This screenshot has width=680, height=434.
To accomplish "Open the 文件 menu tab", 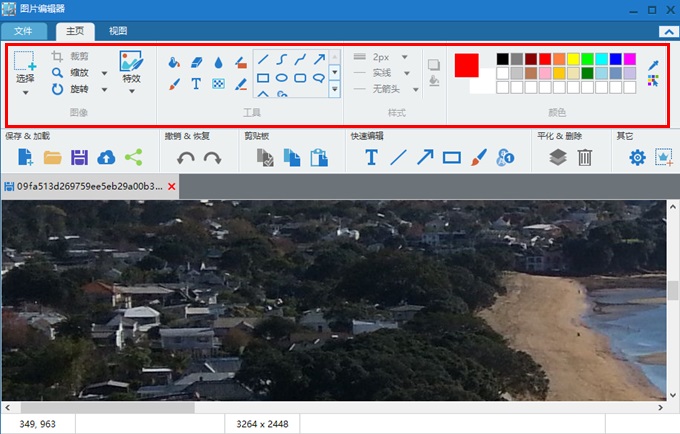I will point(23,32).
